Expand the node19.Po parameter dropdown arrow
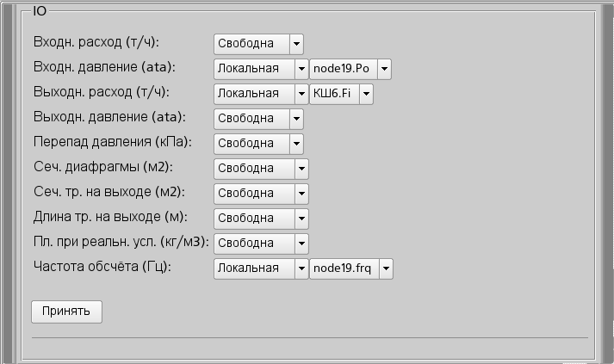This screenshot has width=614, height=364. click(384, 69)
